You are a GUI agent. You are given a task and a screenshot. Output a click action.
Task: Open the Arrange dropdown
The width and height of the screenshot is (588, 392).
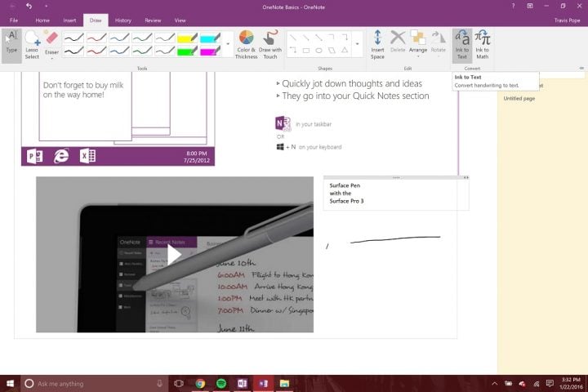418,43
